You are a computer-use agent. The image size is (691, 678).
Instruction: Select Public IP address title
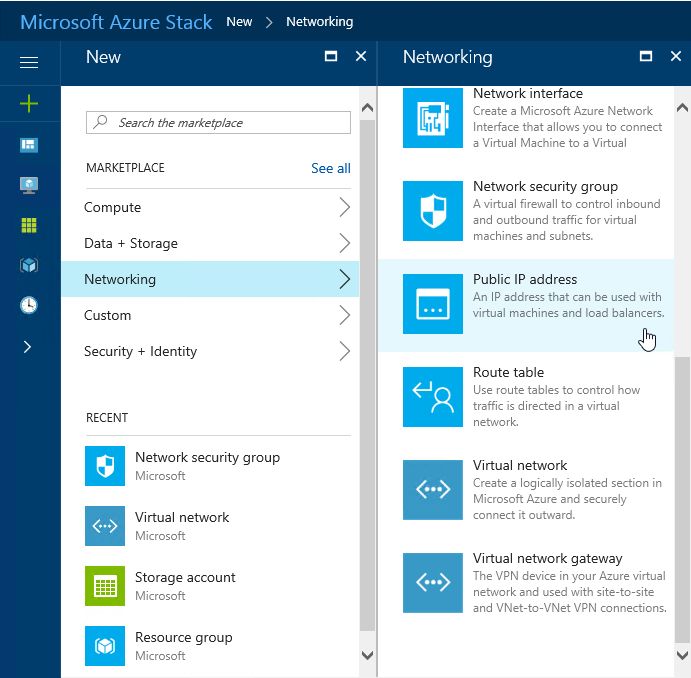click(525, 279)
